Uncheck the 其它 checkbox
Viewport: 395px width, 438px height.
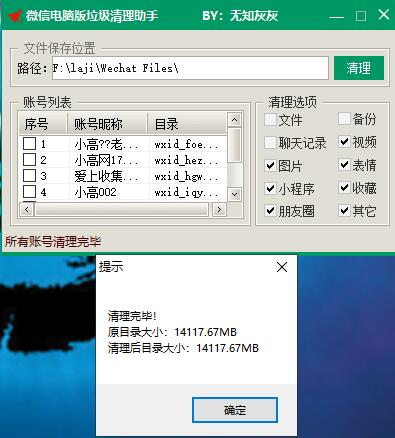344,210
